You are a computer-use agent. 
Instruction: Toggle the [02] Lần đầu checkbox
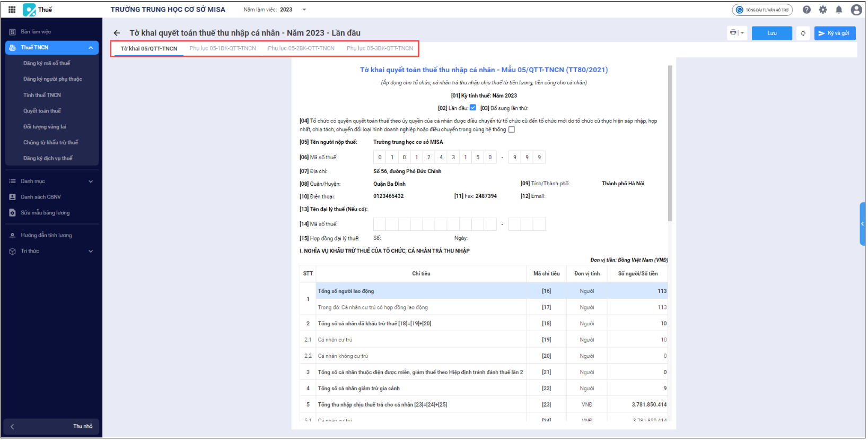(473, 108)
